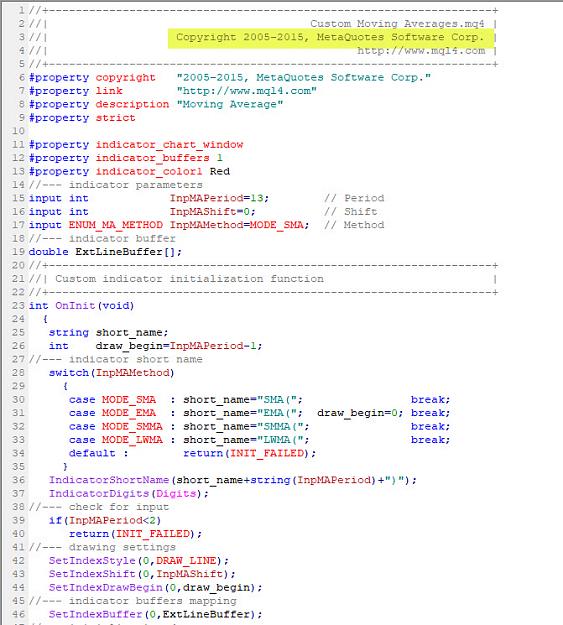Screen dimensions: 563x625
Task: Click 'draw_begin=0;' on line 31
Action: [360, 413]
